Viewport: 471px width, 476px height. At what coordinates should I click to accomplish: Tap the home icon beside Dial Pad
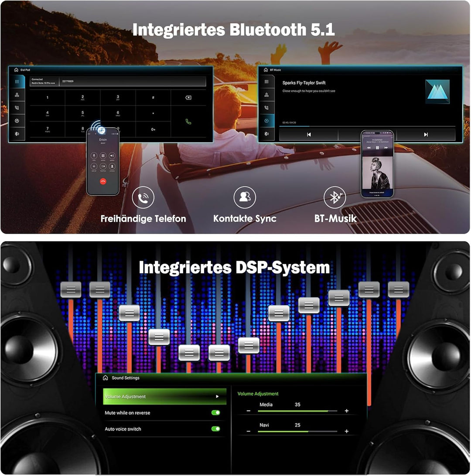point(16,70)
